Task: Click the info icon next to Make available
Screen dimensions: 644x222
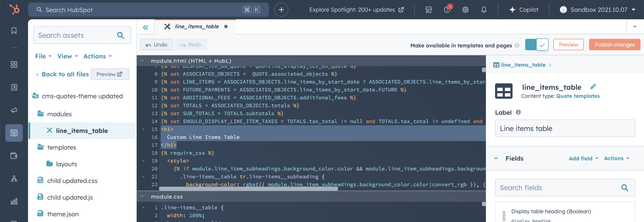Action: point(517,45)
